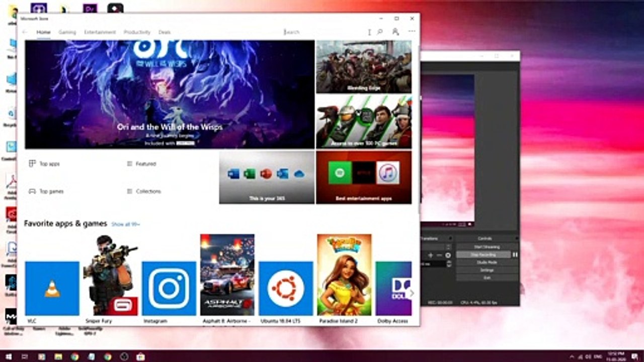Click Stop Recording in OBS window
The width and height of the screenshot is (644, 362).
pos(484,255)
